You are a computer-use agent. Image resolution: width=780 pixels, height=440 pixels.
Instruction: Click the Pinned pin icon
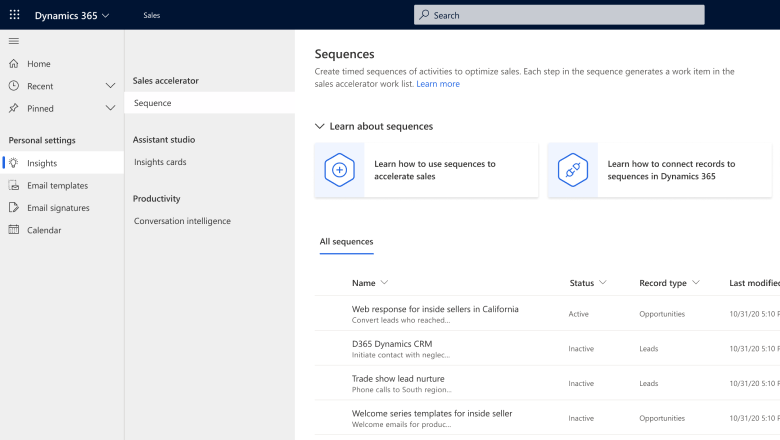[14, 108]
